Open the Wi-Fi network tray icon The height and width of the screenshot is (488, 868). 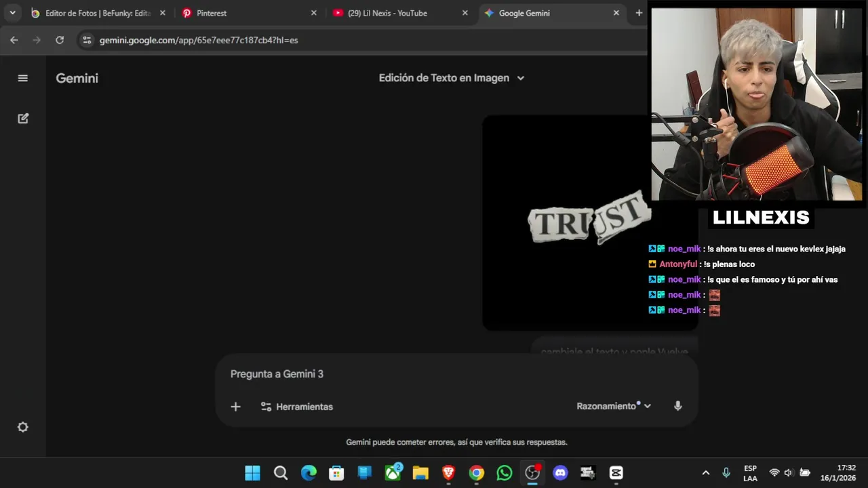[x=774, y=473]
